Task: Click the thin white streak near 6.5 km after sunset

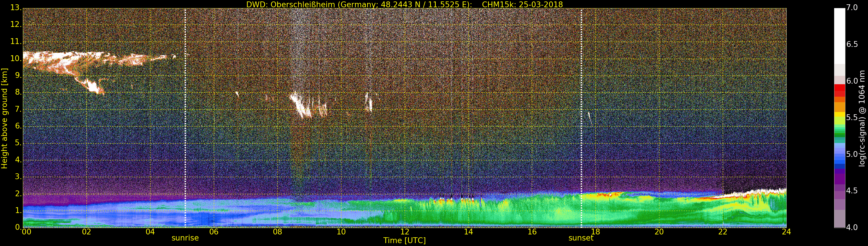Action: click(590, 118)
